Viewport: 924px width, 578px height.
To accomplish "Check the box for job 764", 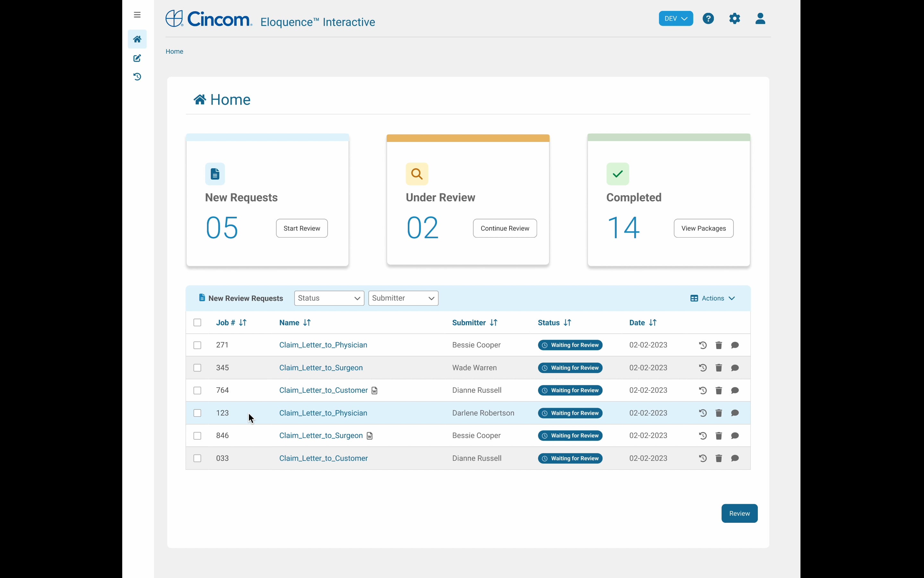I will 197,390.
